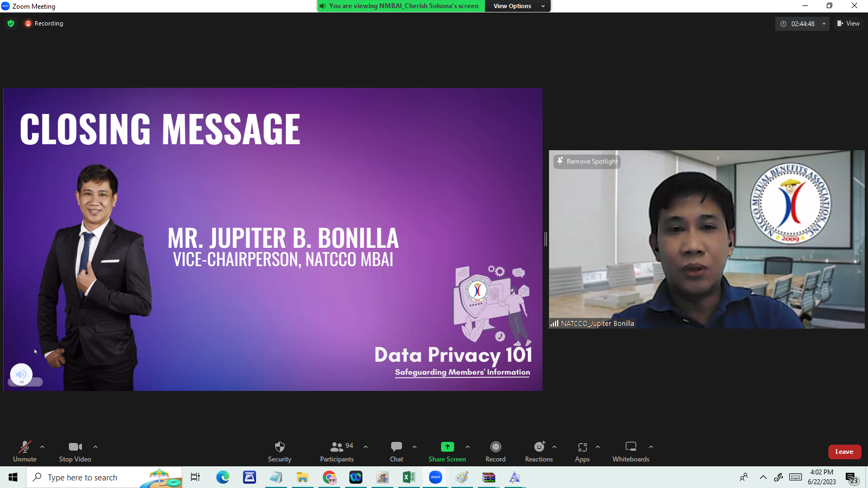The image size is (868, 488).
Task: Expand video options arrow beside Stop Video
Action: pos(95,447)
